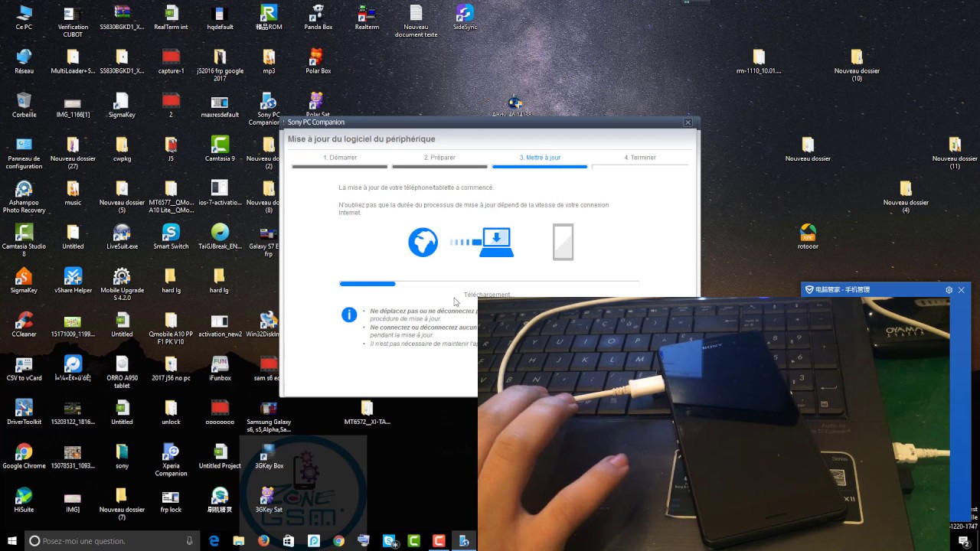
Task: Open the Ce PC desktop icon
Action: click(x=24, y=18)
